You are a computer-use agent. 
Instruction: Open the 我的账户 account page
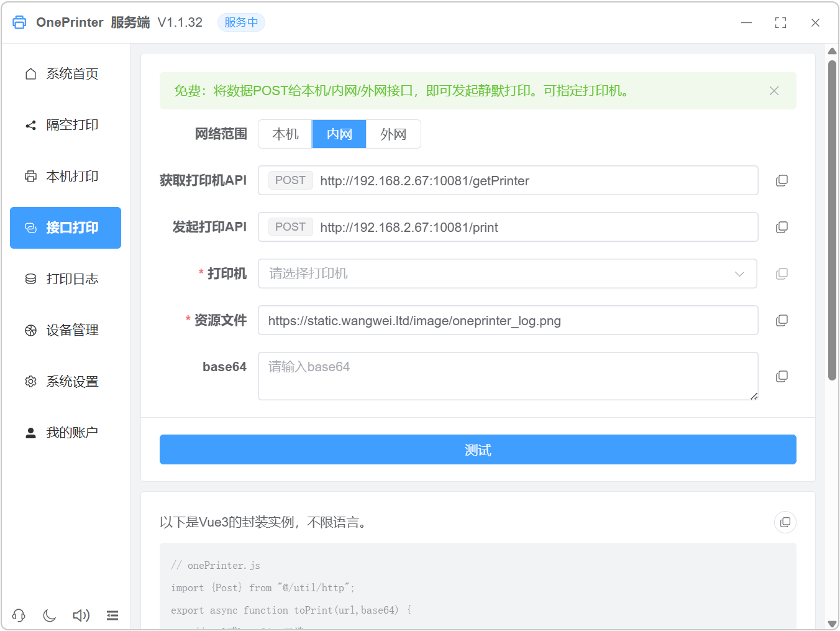[x=65, y=433]
